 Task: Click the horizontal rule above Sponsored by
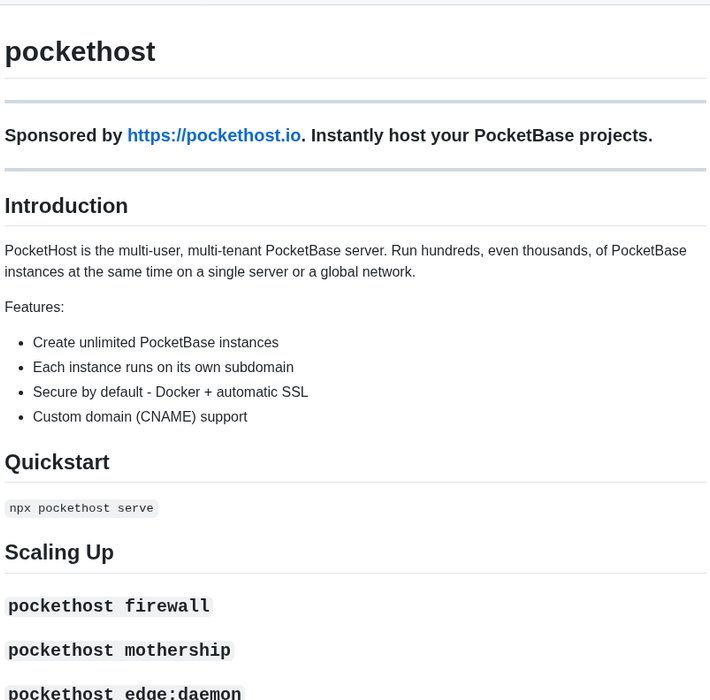(355, 102)
